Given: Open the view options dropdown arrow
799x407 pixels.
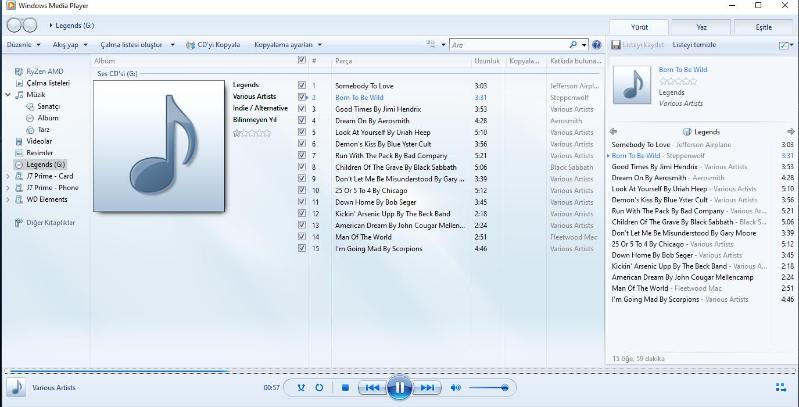Looking at the screenshot, I should coord(443,45).
